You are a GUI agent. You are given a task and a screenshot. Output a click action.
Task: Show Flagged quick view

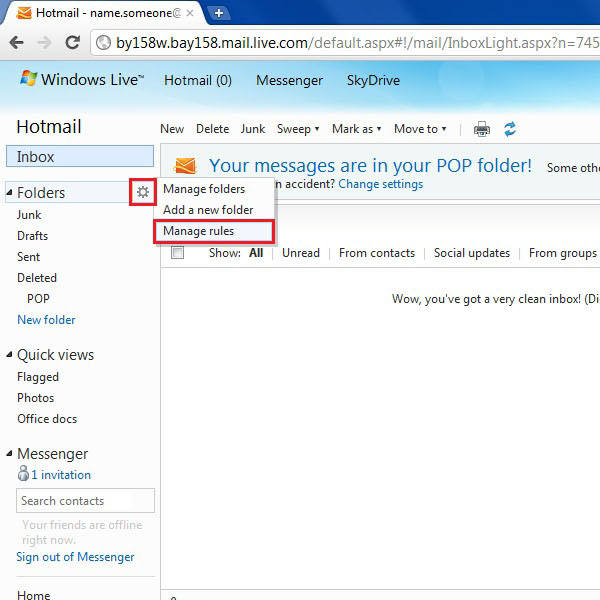(38, 377)
